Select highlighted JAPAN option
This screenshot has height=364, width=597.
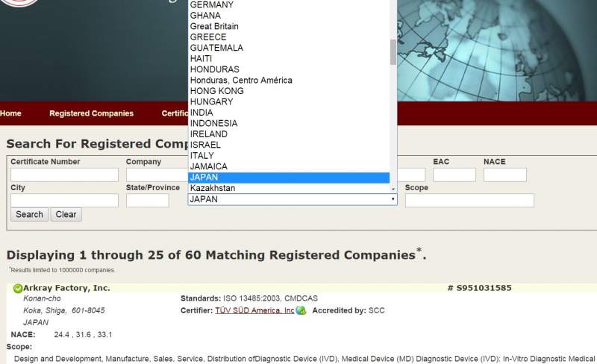pos(289,178)
